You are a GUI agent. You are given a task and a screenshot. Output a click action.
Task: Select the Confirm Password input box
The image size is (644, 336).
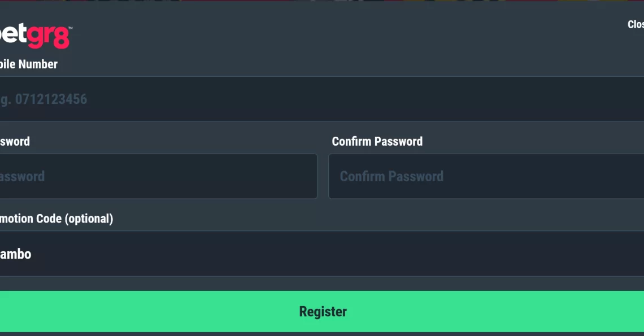[x=486, y=176]
